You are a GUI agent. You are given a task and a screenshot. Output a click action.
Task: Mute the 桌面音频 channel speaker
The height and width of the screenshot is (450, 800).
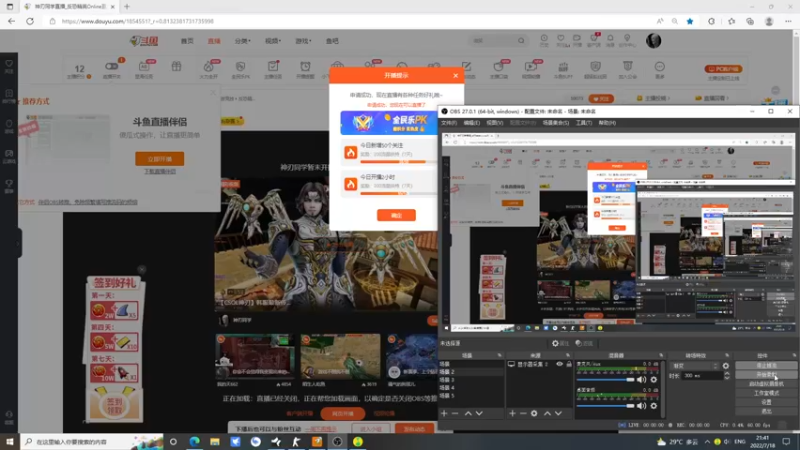pos(641,406)
